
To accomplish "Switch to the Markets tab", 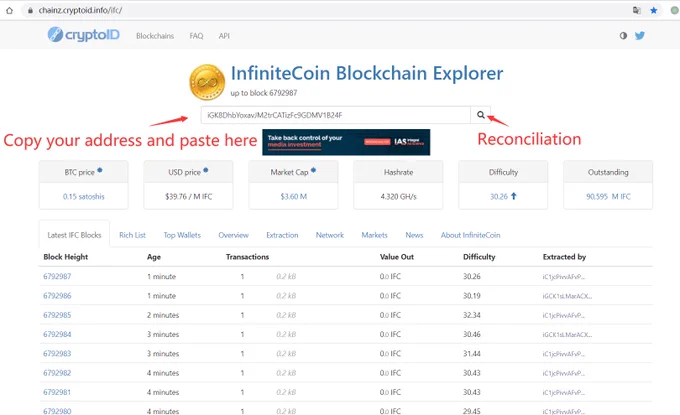I will (x=374, y=235).
